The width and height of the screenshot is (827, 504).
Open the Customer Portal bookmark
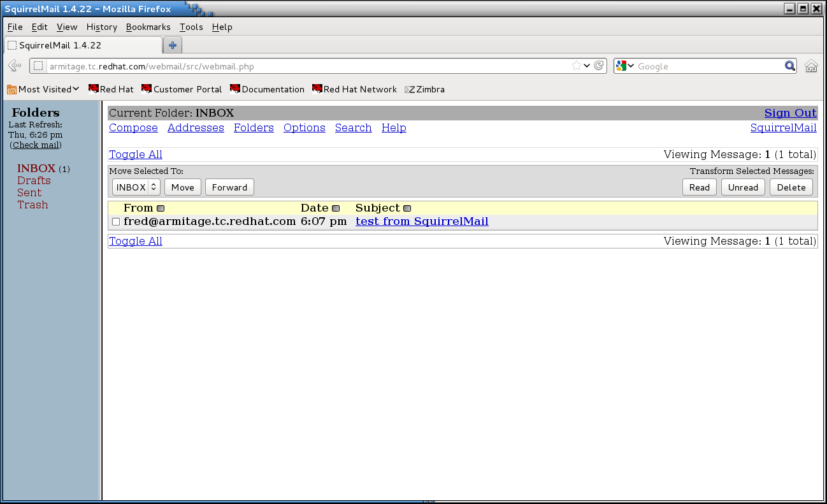pyautogui.click(x=182, y=89)
